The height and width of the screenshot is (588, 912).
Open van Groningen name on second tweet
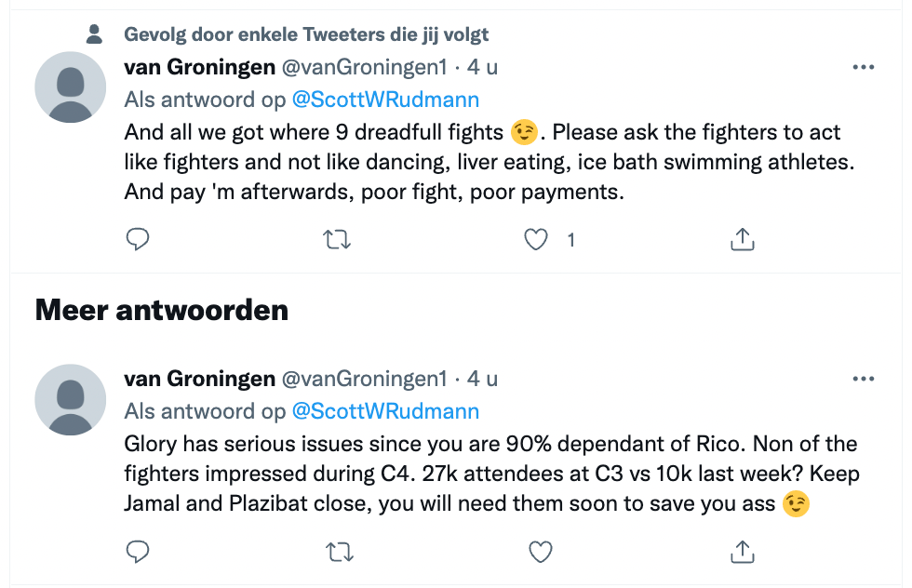click(199, 379)
